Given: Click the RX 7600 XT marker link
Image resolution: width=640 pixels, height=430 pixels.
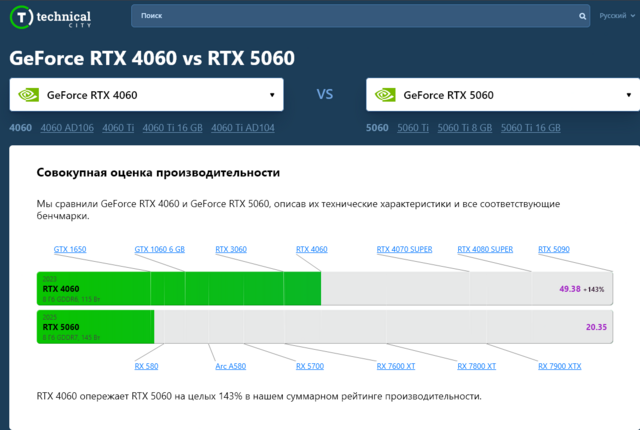Looking at the screenshot, I should pos(396,367).
